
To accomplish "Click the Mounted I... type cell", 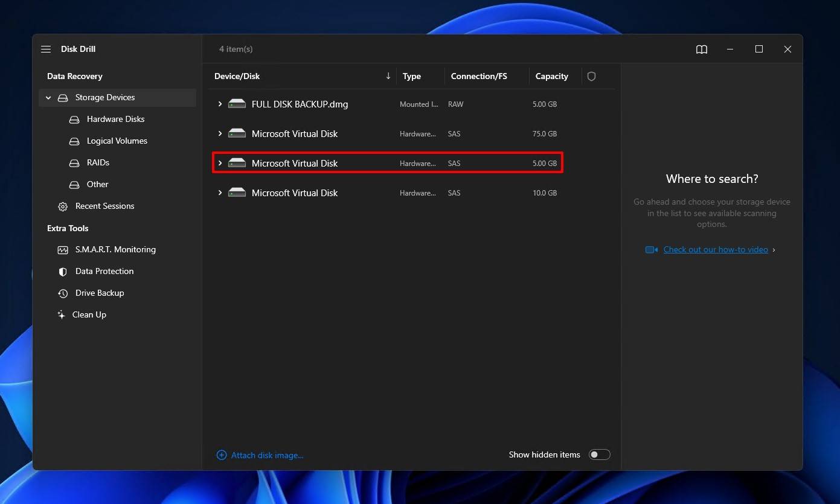I will (419, 104).
